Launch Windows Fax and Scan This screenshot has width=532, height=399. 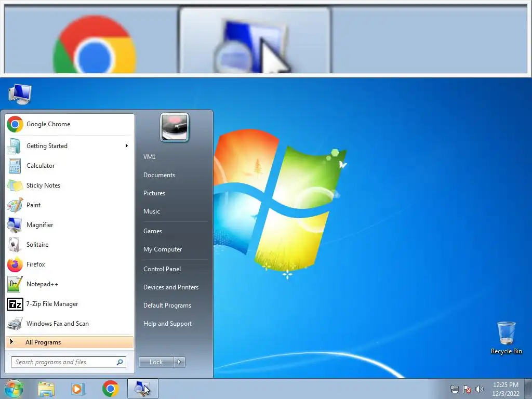coord(70,323)
